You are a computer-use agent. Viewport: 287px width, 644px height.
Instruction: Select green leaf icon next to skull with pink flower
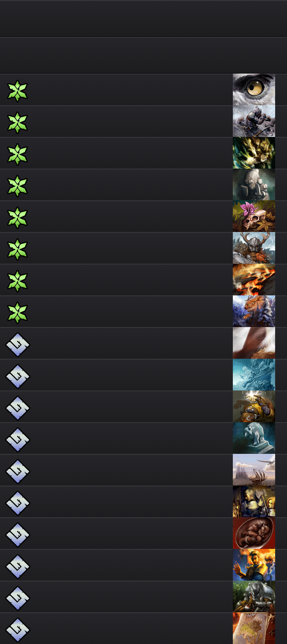pos(17,218)
